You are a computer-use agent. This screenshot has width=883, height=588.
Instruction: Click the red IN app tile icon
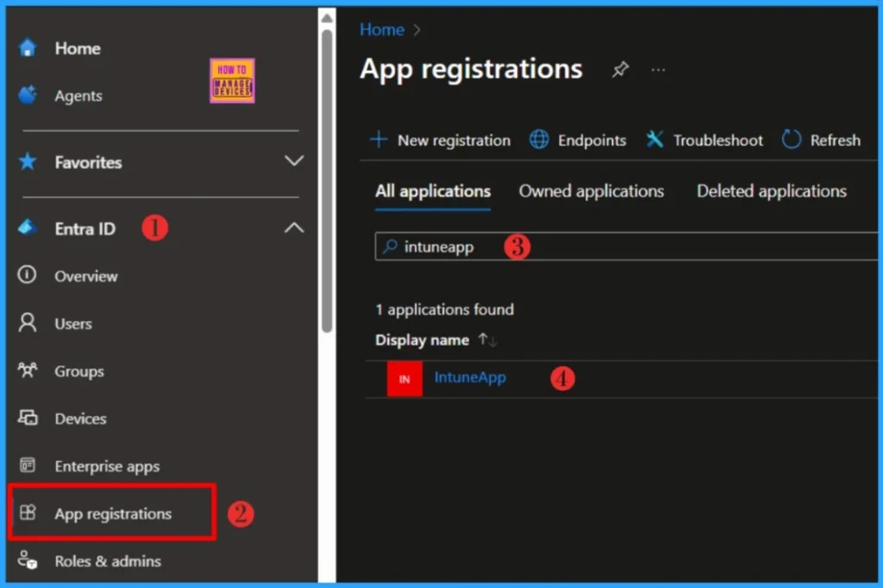[x=404, y=379]
